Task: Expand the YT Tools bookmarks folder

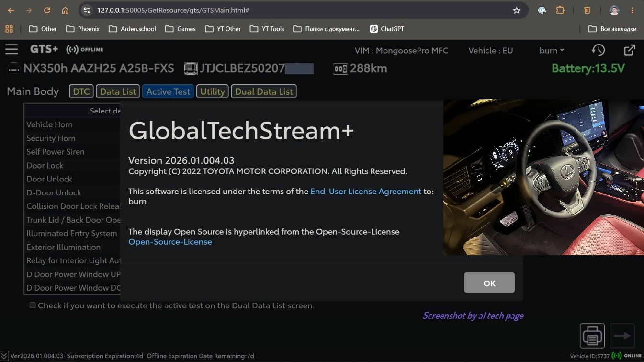Action: (x=267, y=29)
